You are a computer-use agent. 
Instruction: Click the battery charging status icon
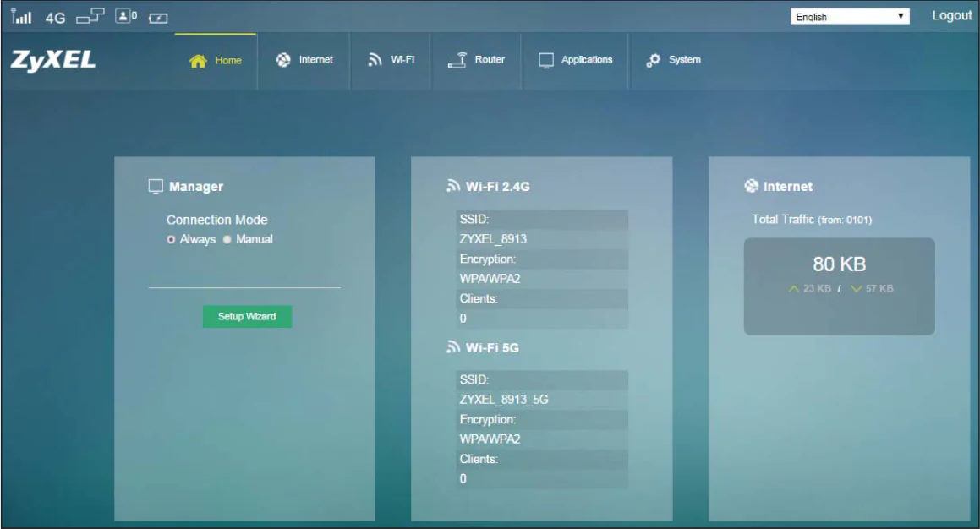[158, 18]
